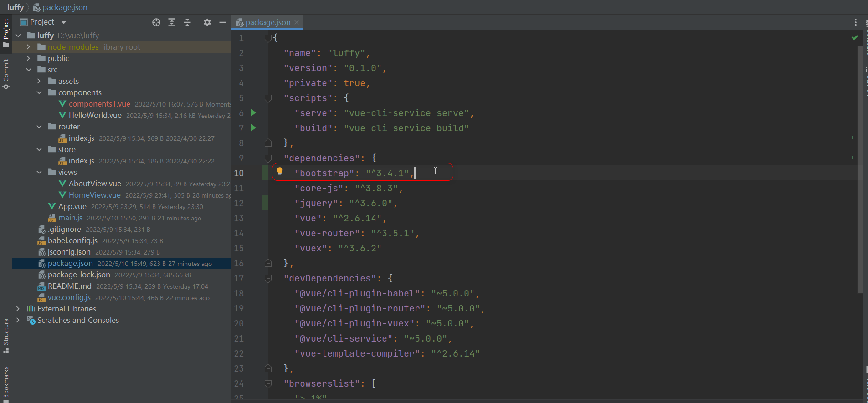Select jsconfig.json file
This screenshot has width=868, height=403.
coord(69,252)
